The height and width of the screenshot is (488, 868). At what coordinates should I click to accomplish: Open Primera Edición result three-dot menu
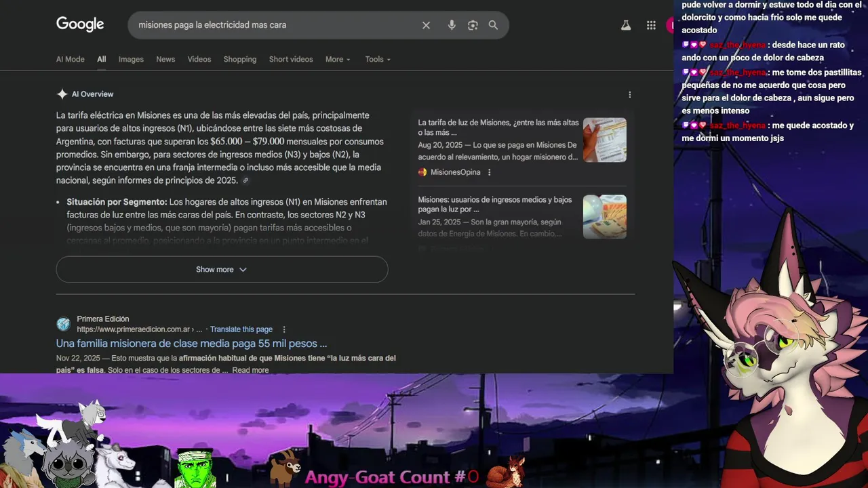pos(284,329)
